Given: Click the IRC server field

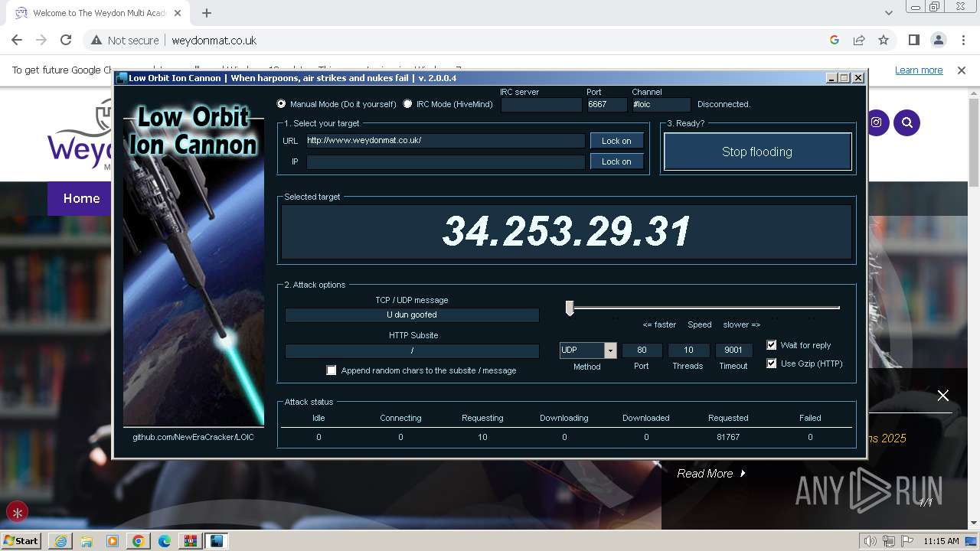Looking at the screenshot, I should (x=541, y=105).
